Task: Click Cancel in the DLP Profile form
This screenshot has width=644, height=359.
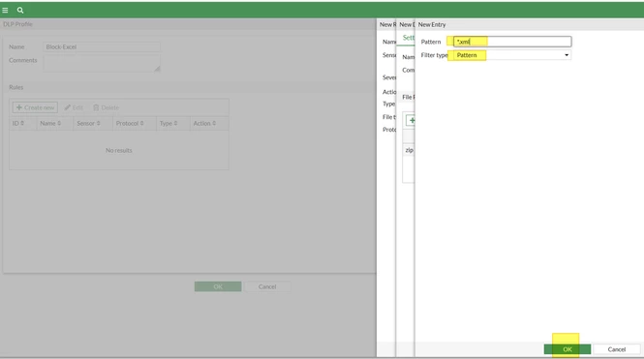Action: 267,286
